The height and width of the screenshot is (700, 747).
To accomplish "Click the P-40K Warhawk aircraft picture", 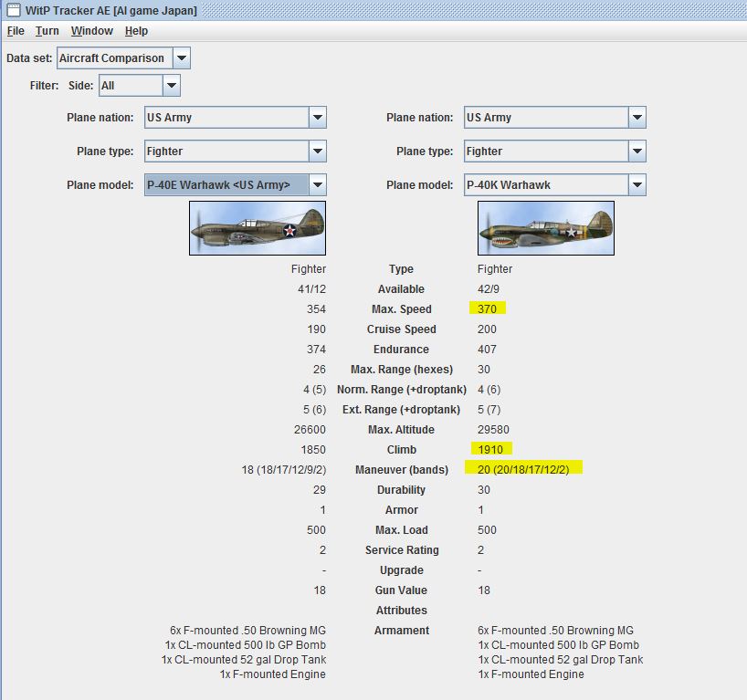I will tap(546, 228).
